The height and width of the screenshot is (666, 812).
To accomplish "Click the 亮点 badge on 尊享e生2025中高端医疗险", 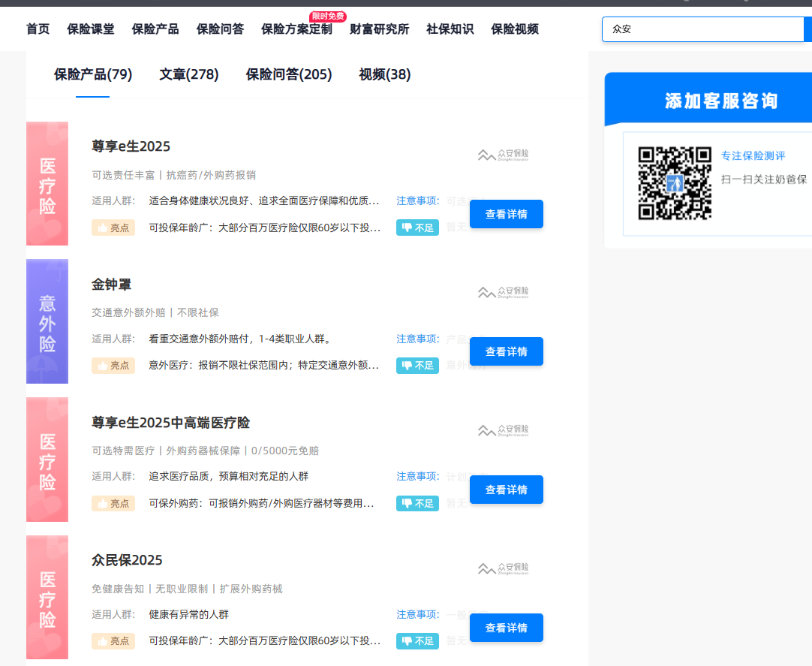I will click(113, 503).
